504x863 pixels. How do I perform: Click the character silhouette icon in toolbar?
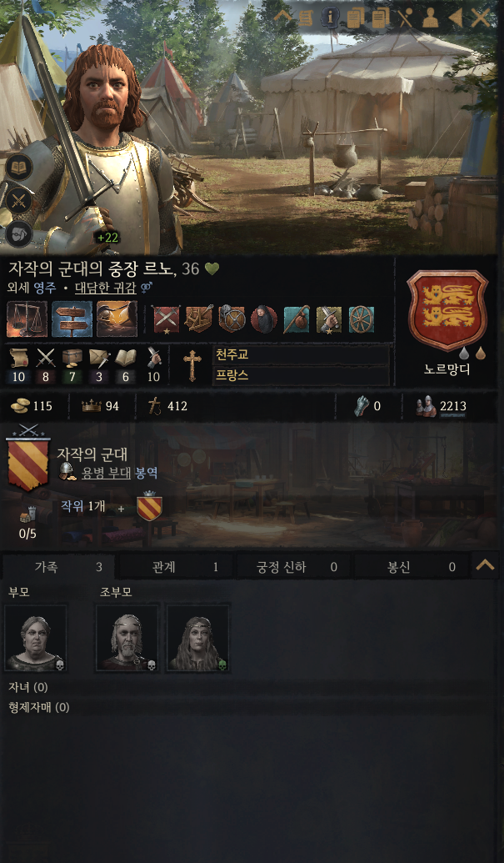[431, 18]
